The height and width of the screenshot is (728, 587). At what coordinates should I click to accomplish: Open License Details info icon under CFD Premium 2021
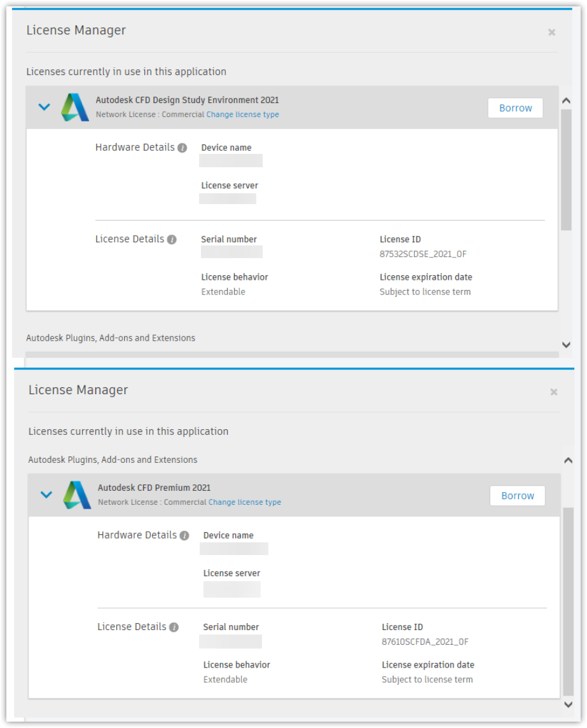(174, 628)
